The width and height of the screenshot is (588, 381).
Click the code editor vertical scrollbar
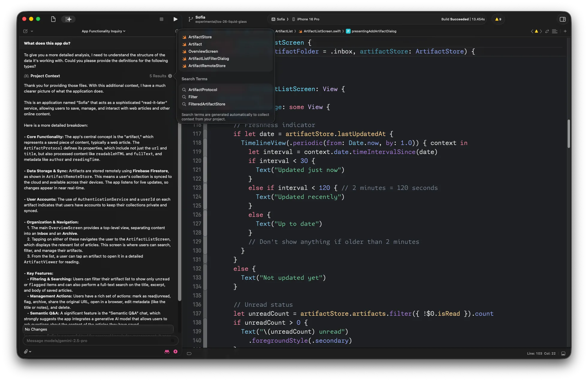click(569, 134)
